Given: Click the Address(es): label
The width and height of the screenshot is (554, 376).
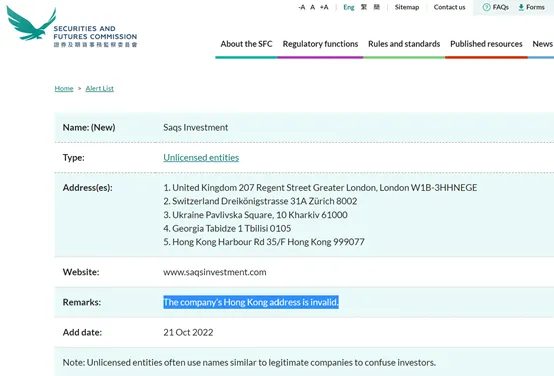Looking at the screenshot, I should click(88, 188).
